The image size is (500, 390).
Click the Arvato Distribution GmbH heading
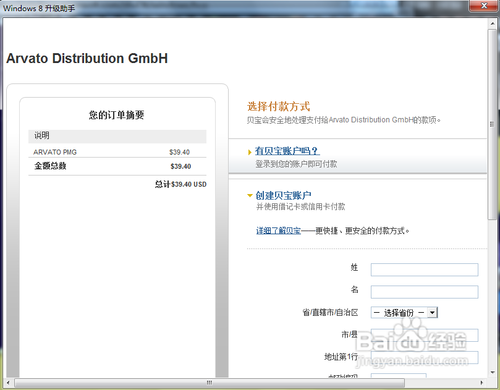tap(87, 58)
